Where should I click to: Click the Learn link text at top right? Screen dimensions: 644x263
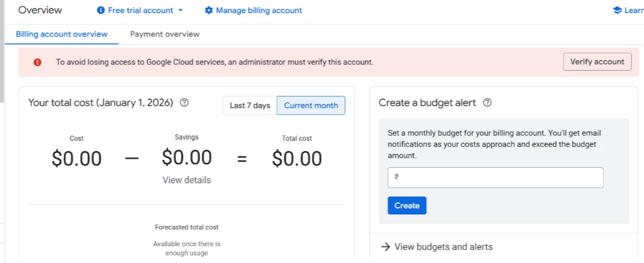click(634, 10)
